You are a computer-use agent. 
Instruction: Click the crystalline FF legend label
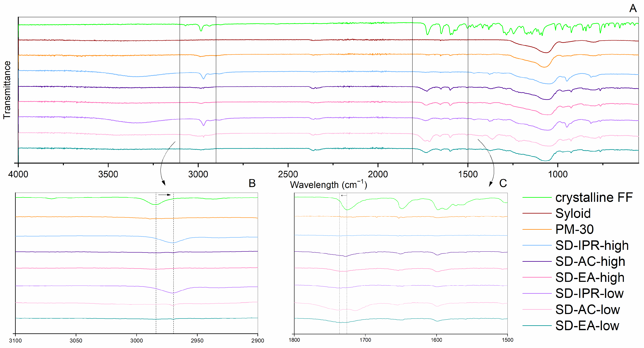pos(594,198)
